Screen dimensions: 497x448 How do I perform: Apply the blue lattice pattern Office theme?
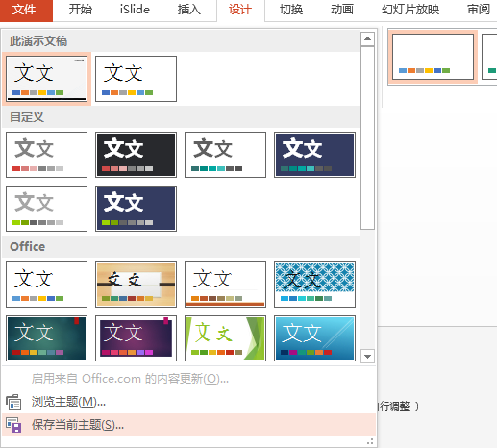pos(314,285)
